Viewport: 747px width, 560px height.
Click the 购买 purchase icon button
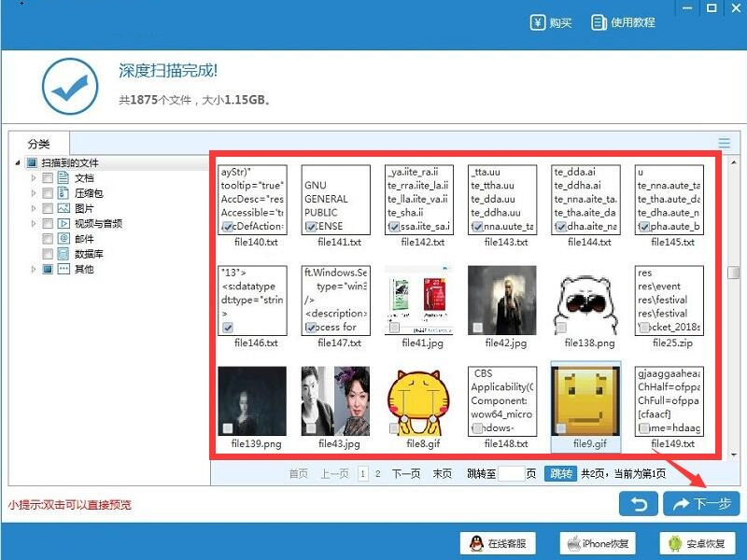point(551,22)
